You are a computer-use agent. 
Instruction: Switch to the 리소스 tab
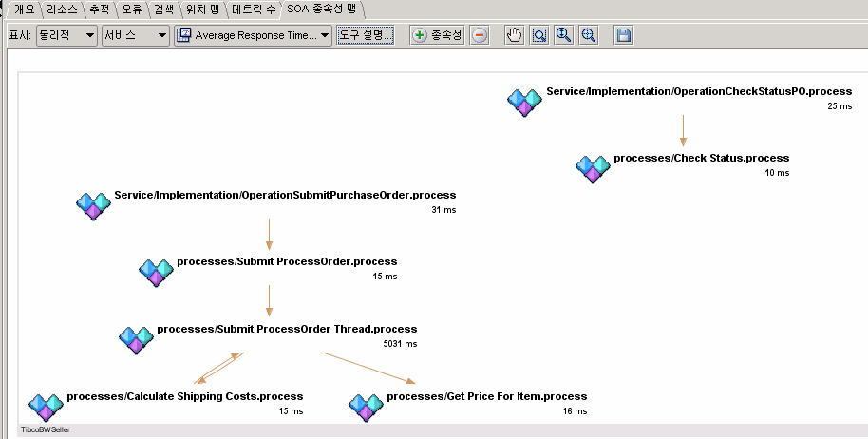(62, 10)
